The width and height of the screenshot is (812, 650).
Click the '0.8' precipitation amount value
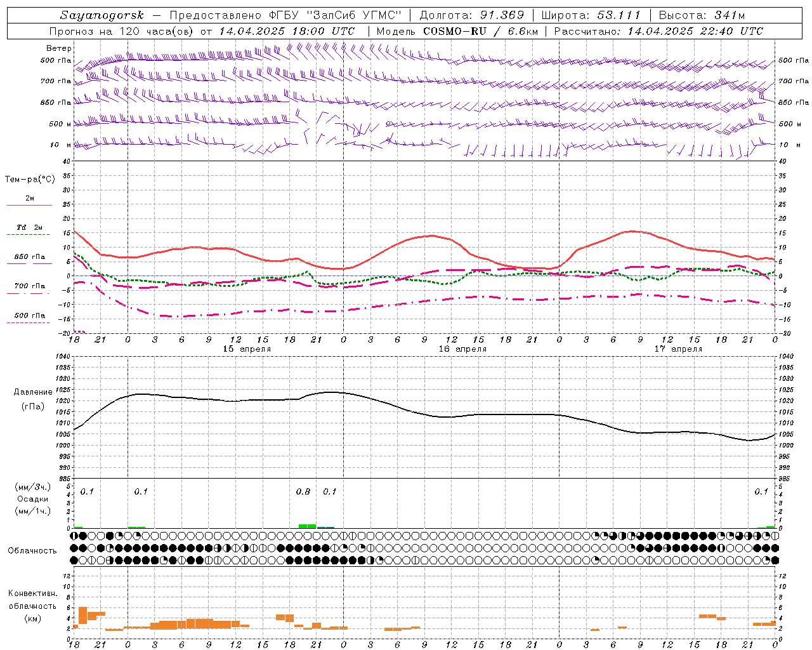[303, 491]
